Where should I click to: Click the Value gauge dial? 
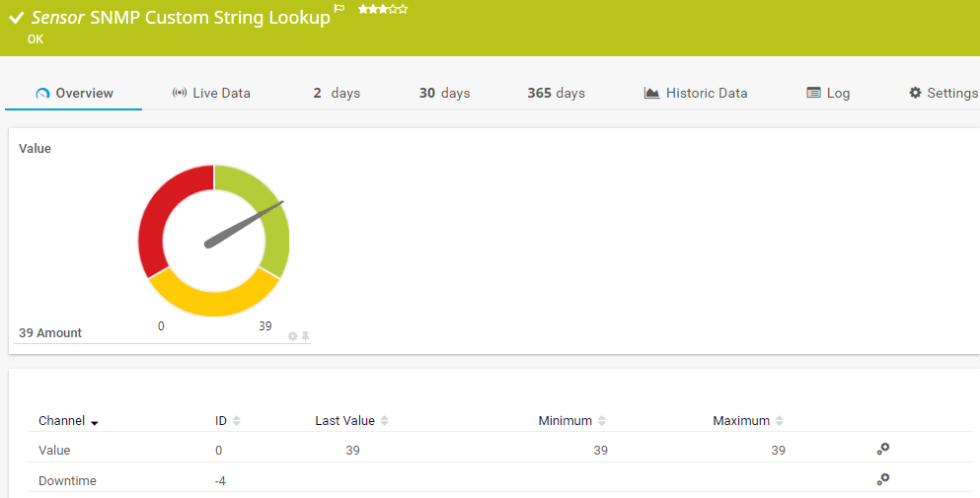213,241
